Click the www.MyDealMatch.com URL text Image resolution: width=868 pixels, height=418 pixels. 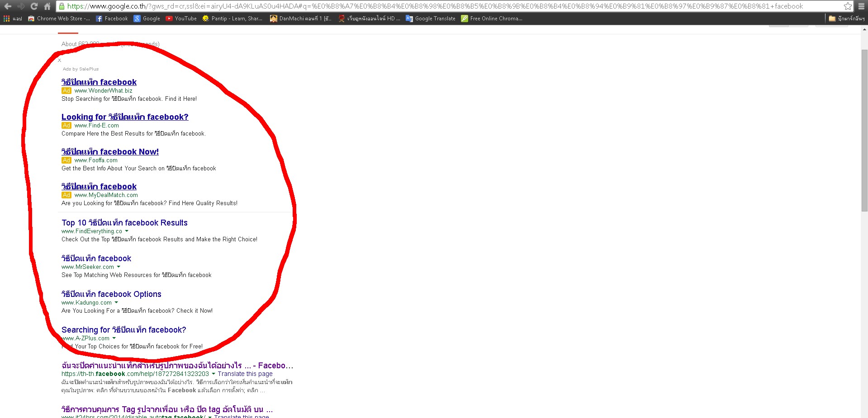point(106,195)
